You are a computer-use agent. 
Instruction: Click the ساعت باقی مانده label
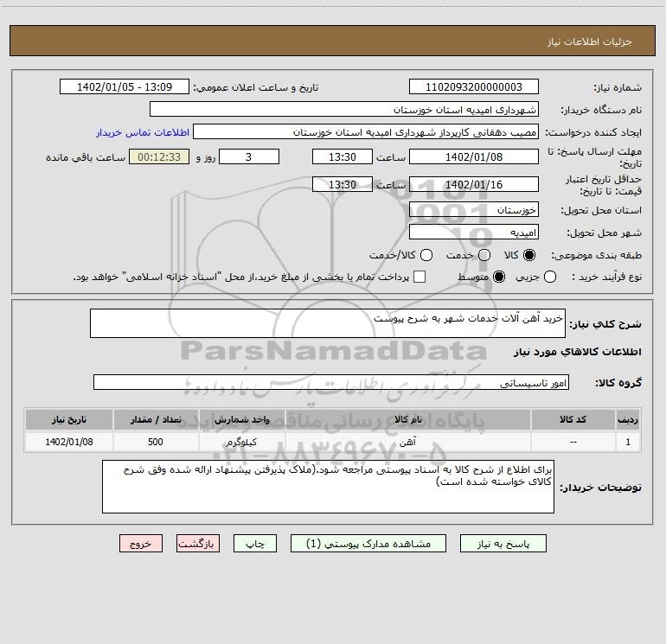86,157
